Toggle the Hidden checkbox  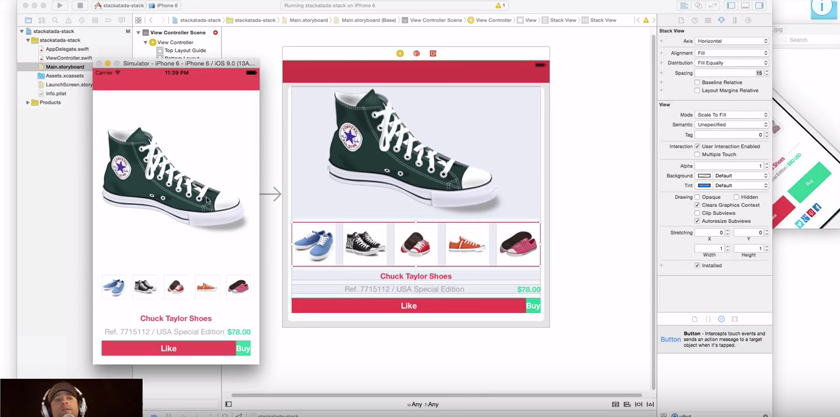[x=736, y=197]
